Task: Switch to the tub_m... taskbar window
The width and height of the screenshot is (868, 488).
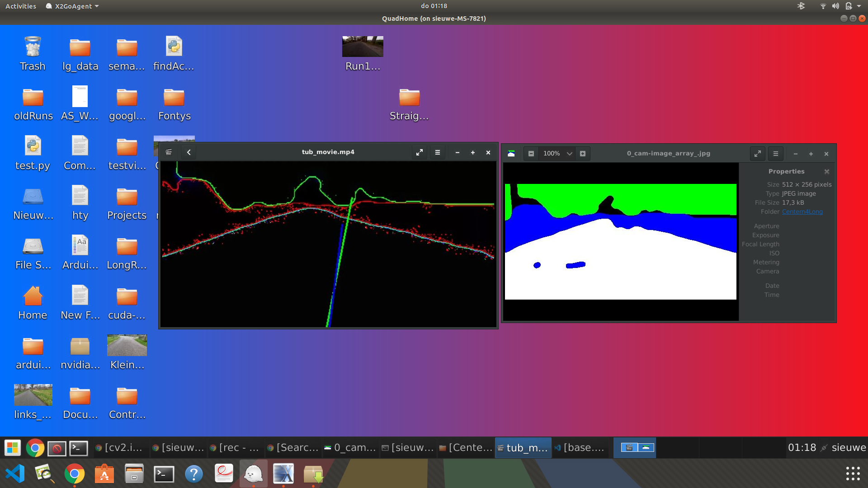Action: 523,447
